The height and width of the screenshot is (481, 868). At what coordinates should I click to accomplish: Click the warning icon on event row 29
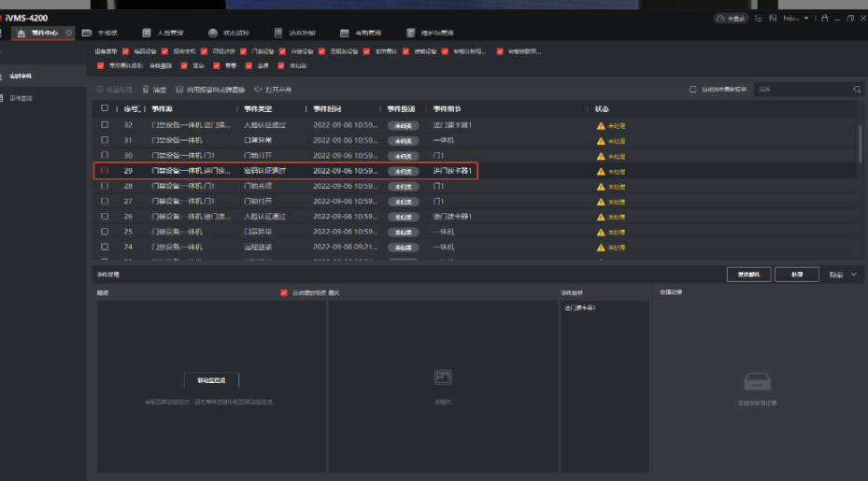point(601,171)
